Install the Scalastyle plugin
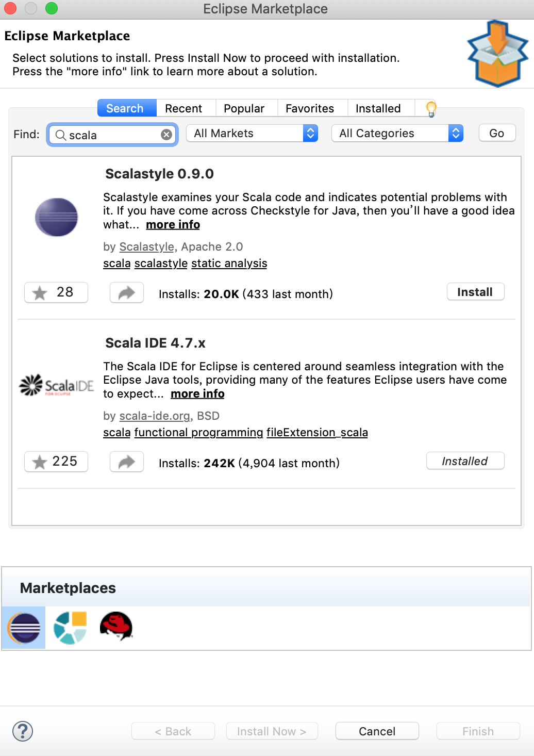534x756 pixels. (475, 291)
